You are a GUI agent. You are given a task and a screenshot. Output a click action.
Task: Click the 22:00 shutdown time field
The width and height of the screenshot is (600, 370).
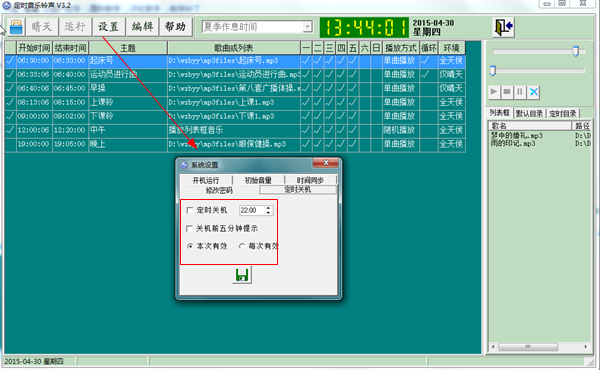click(x=252, y=210)
